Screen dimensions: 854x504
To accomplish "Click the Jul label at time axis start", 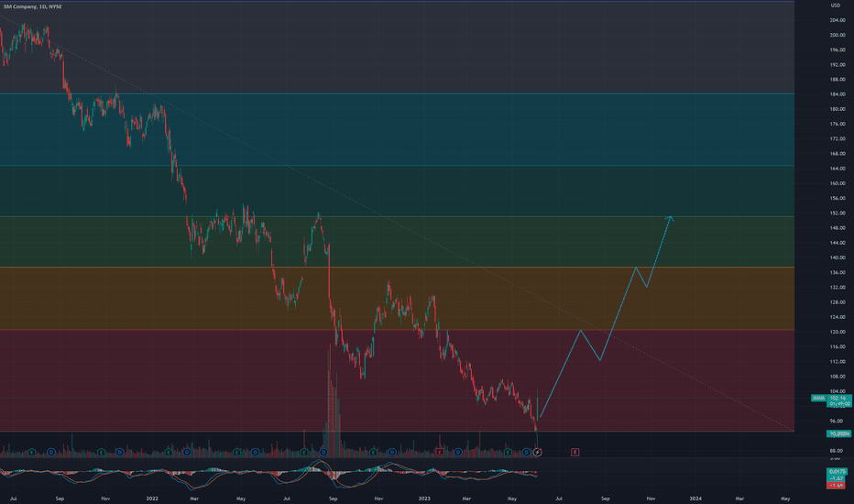I will coord(13,498).
